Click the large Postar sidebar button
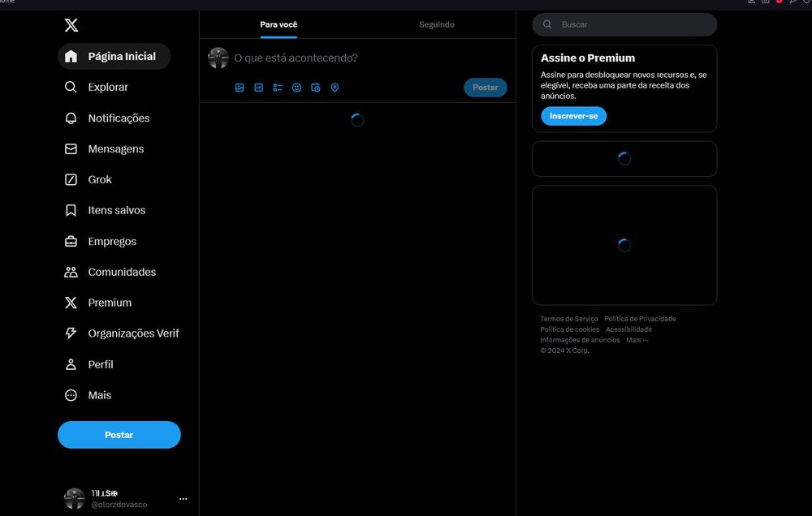 [119, 435]
